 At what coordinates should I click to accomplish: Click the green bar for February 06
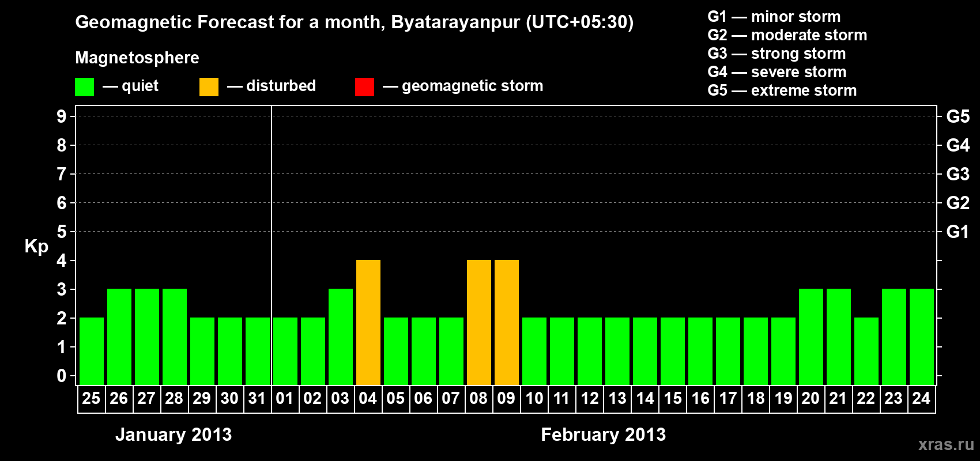pos(424,352)
